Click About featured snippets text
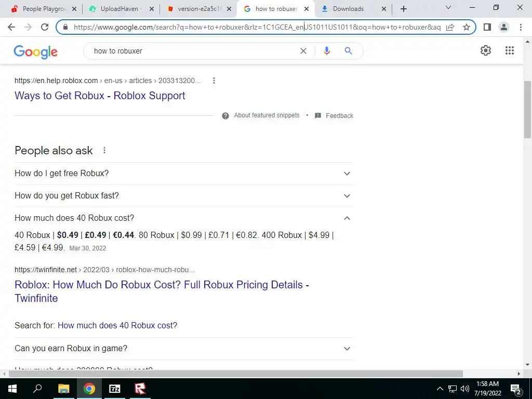Screen dimensions: 532x399 267,115
